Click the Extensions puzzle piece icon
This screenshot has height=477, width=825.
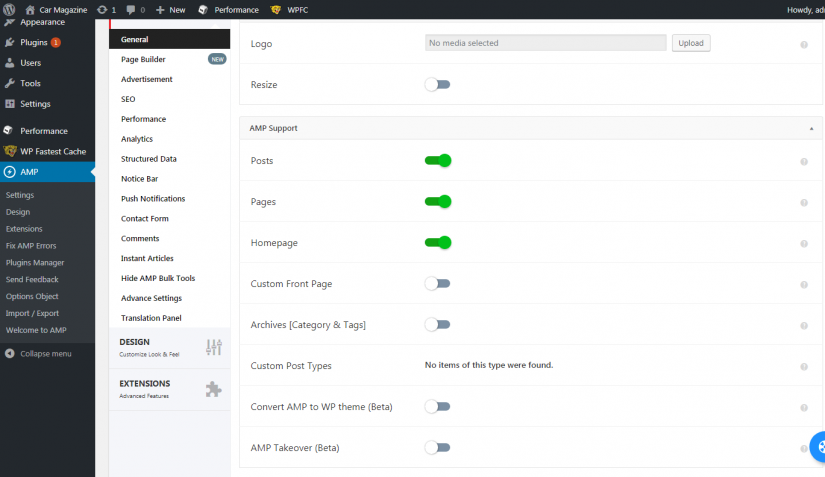pos(214,389)
